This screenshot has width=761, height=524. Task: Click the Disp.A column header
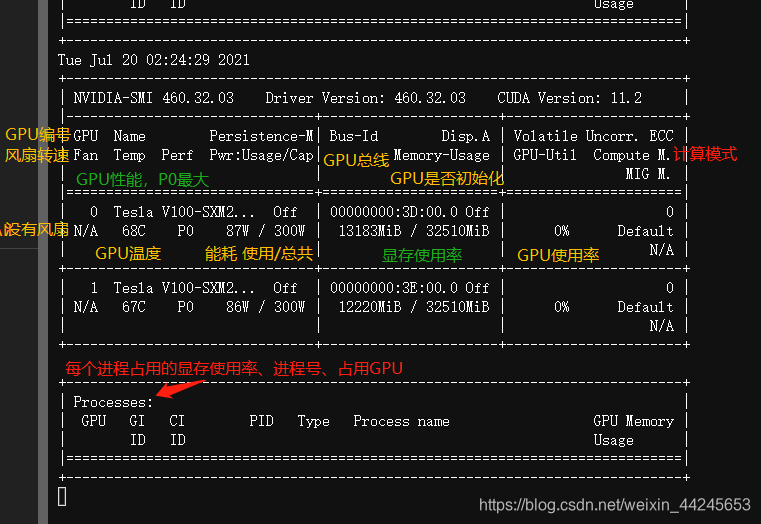pos(465,136)
